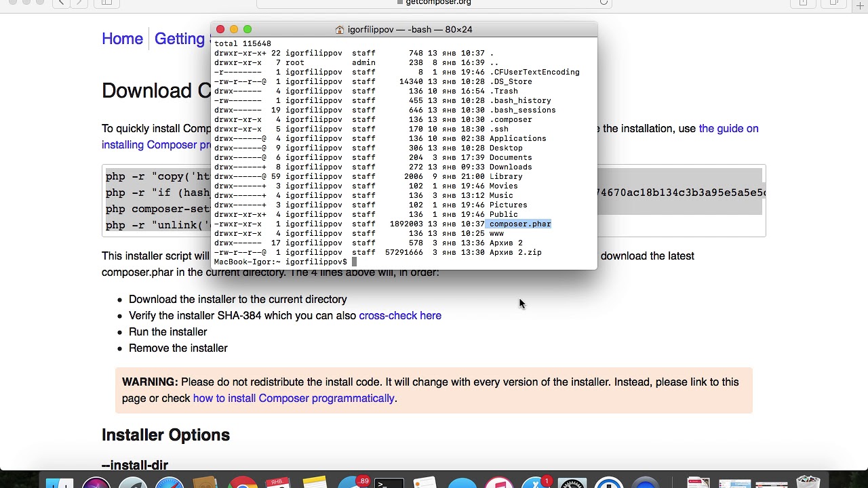Follow 'the guide on' link
The image size is (868, 488).
click(x=728, y=128)
